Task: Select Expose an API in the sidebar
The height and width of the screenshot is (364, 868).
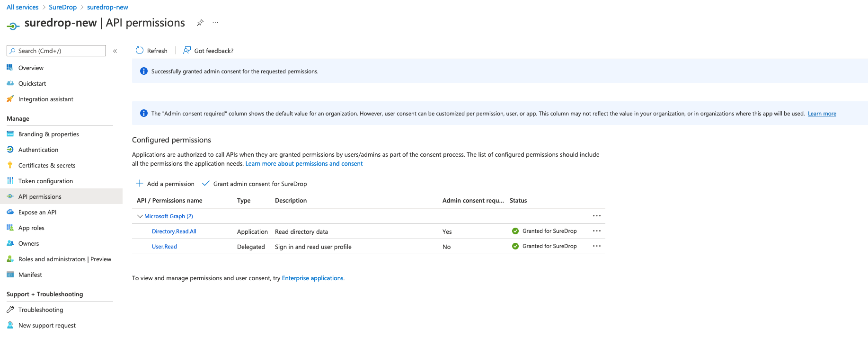Action: pyautogui.click(x=37, y=212)
